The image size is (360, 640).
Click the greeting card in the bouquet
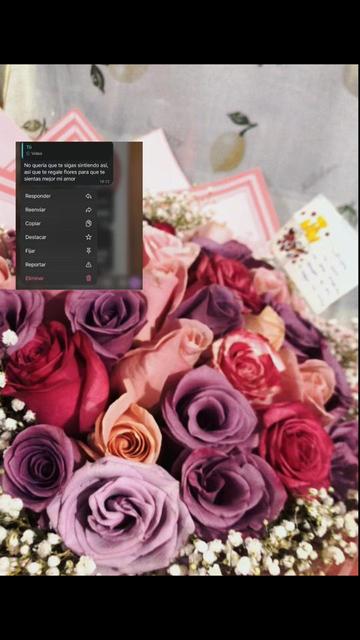click(x=314, y=253)
